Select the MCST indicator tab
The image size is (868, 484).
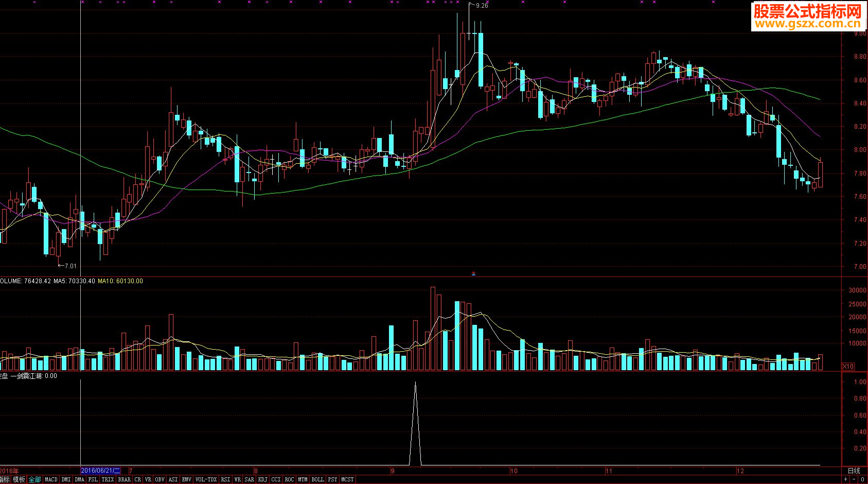point(347,479)
